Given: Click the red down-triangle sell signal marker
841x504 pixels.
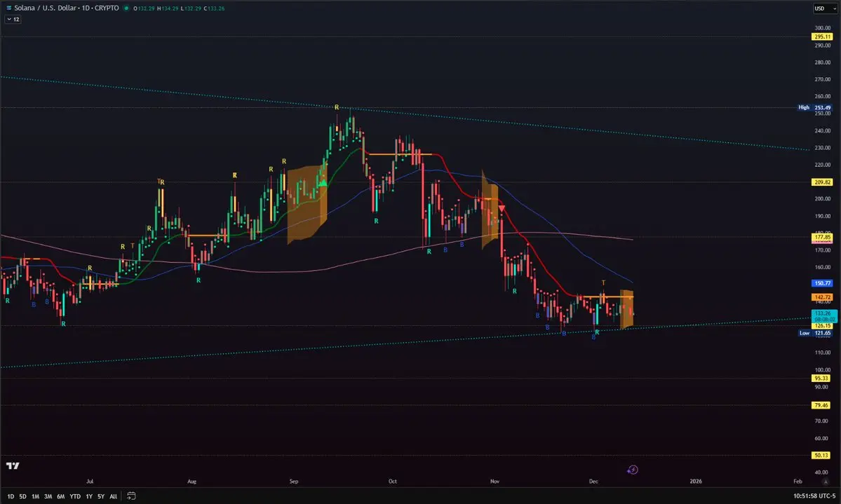Looking at the screenshot, I should (502, 208).
